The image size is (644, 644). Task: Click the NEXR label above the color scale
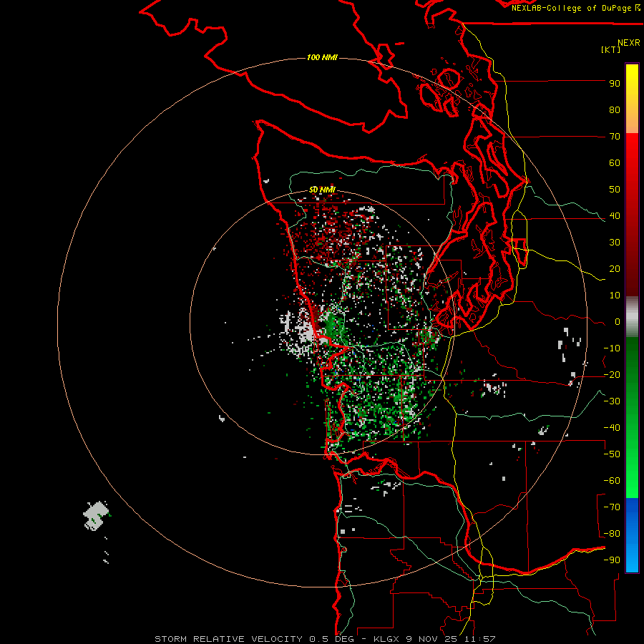(x=628, y=43)
